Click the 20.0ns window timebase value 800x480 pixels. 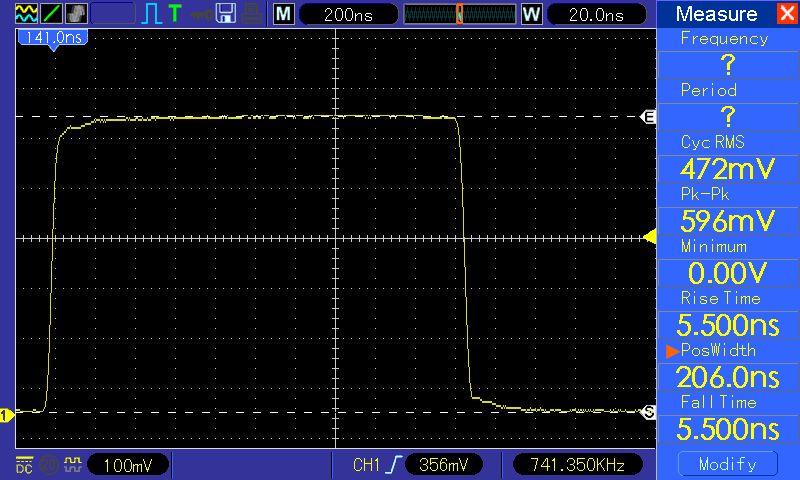click(596, 14)
